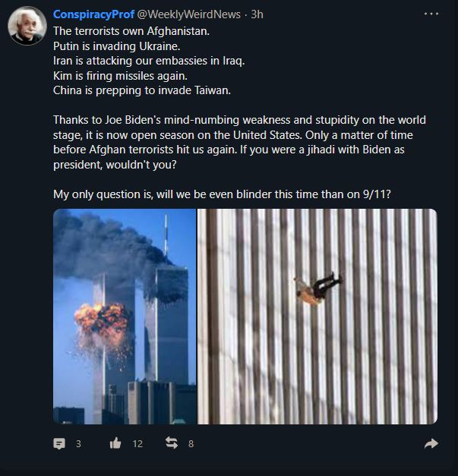This screenshot has height=476, width=458.
Task: Click the line 'Kim is firing missiles again.'
Action: (x=120, y=76)
